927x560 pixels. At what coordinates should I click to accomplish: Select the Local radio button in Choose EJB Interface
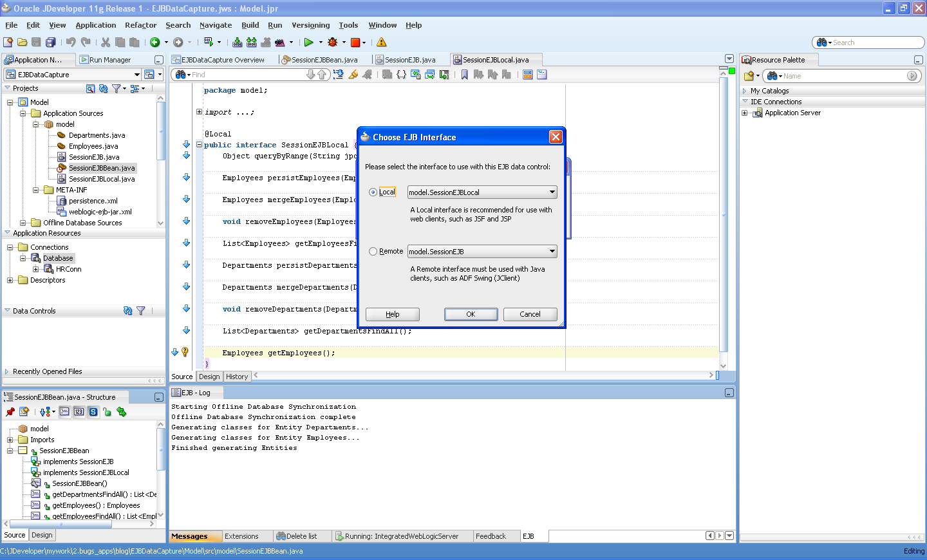click(373, 192)
